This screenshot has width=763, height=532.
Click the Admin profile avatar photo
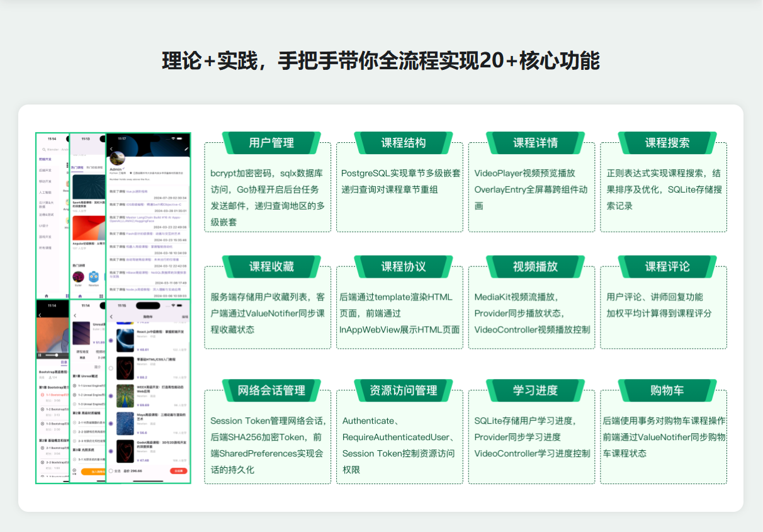pos(117,158)
